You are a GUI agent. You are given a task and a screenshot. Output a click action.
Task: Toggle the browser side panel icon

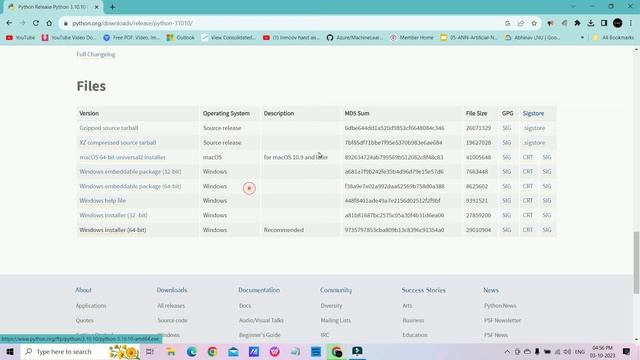click(604, 23)
